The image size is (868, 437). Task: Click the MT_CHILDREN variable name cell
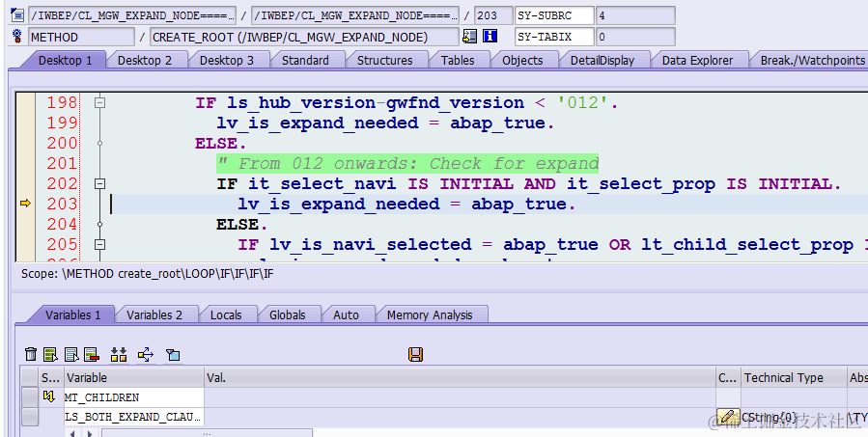click(x=134, y=397)
